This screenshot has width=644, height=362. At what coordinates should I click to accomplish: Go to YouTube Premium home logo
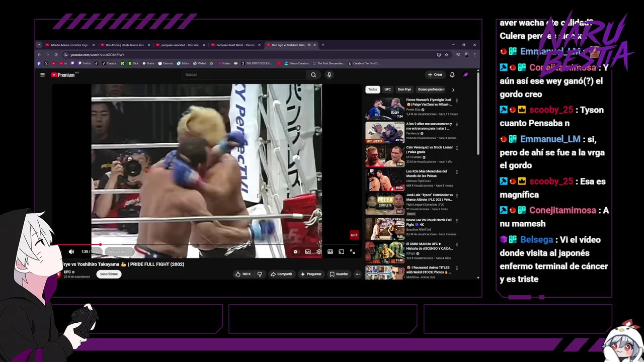pos(63,75)
